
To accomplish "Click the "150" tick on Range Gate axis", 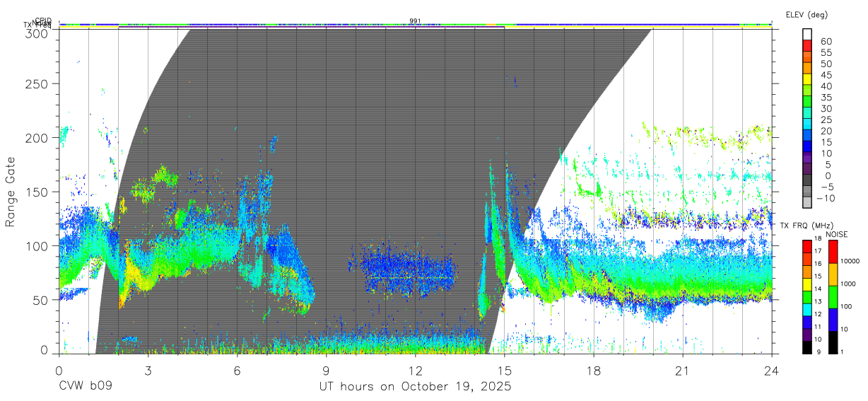I will pos(37,192).
